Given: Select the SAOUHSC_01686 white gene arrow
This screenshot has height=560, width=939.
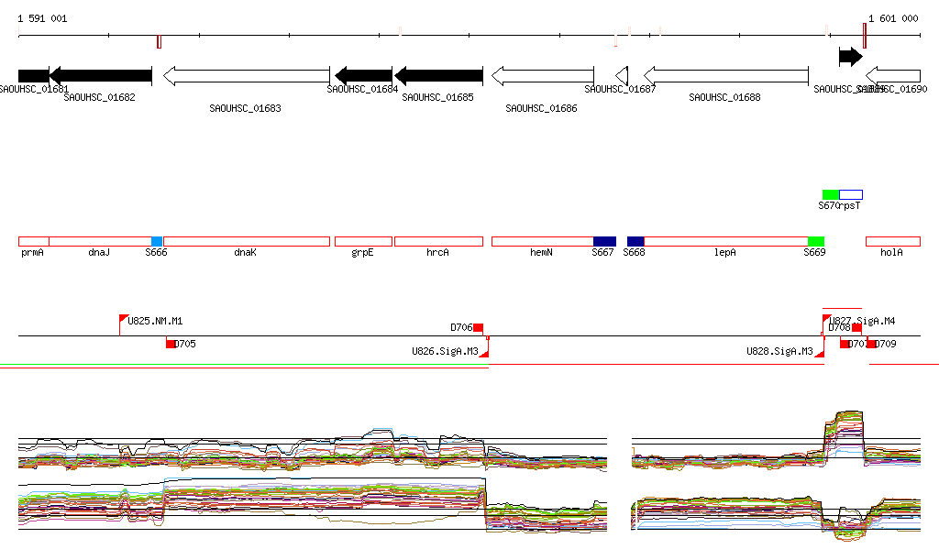Looking at the screenshot, I should tap(543, 76).
